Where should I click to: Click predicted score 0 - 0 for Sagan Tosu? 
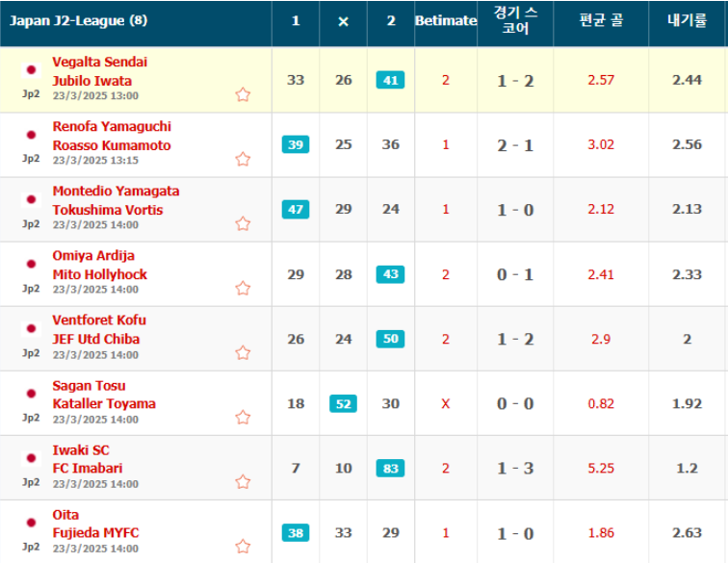515,403
